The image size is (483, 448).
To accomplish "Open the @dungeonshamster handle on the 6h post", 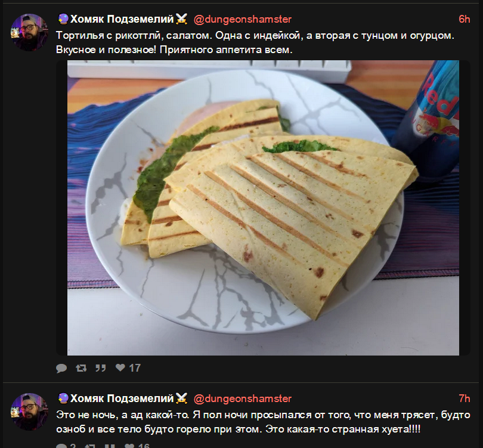I will coord(243,20).
